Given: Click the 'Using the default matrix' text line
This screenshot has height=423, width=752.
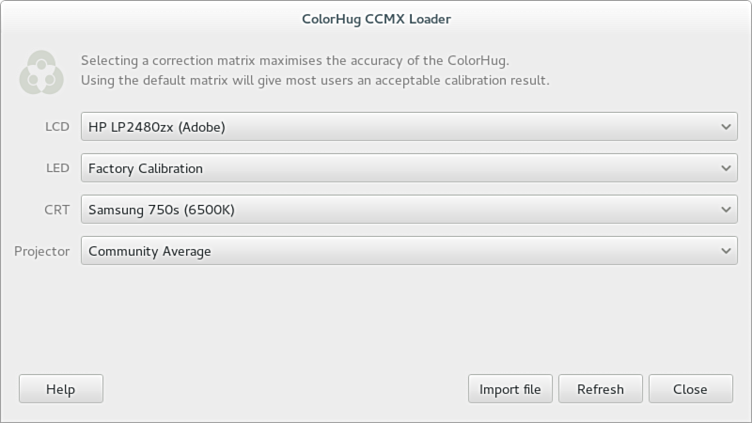Looking at the screenshot, I should (x=315, y=80).
